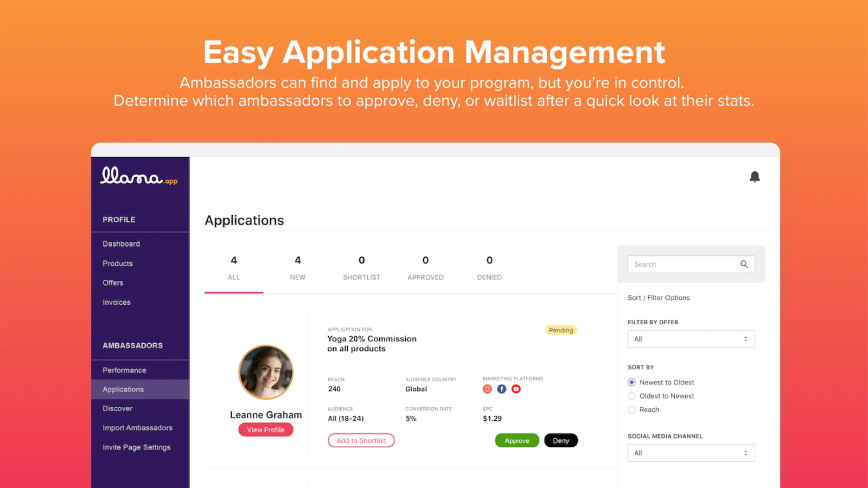Open notifications bell icon
The image size is (868, 488).
click(x=755, y=177)
